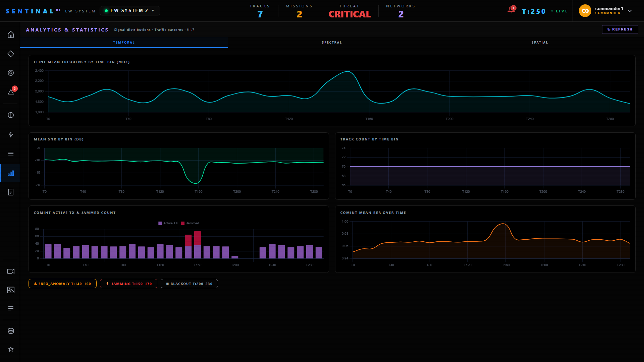
Task: Expand the commander1 user menu chevron
Action: coord(630,11)
